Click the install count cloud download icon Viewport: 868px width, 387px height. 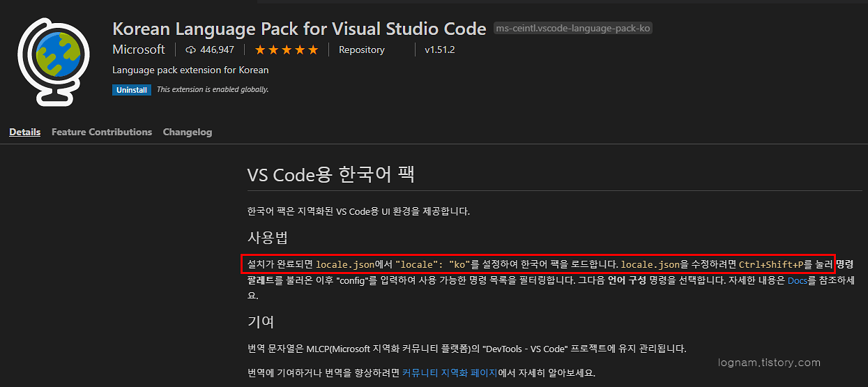coord(191,50)
